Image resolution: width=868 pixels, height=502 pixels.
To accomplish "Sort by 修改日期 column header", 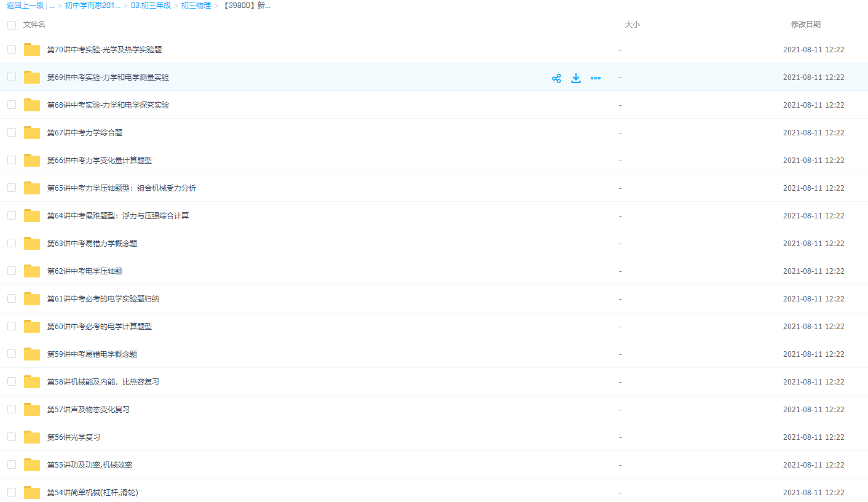I will [x=805, y=25].
